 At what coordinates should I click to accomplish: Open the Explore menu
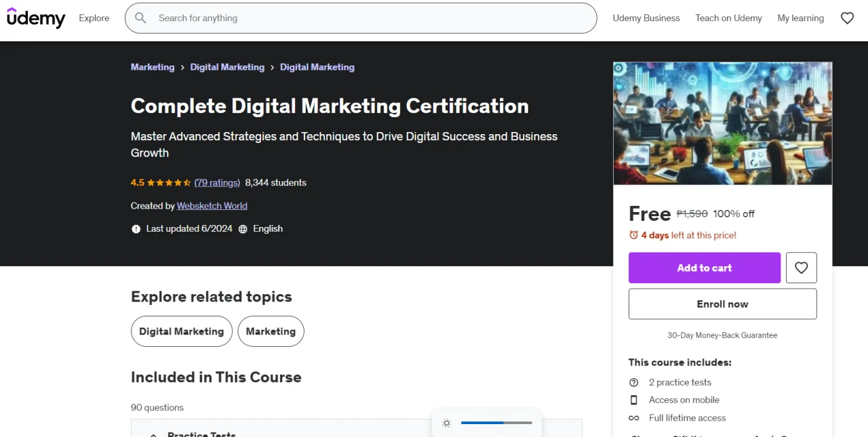(94, 18)
